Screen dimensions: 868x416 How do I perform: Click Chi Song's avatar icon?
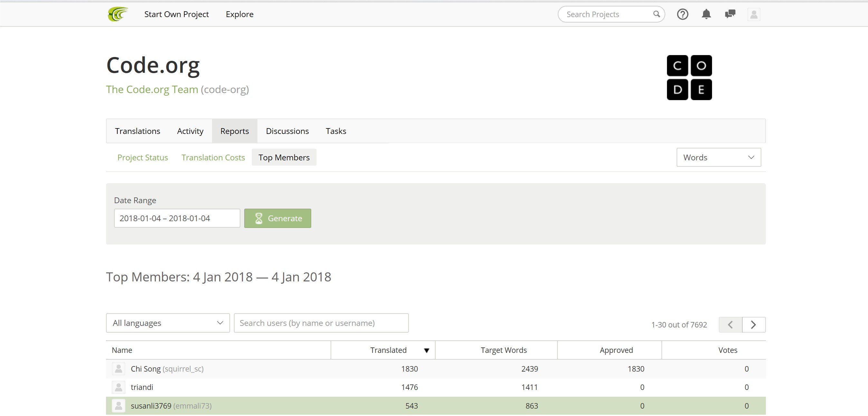(x=119, y=368)
